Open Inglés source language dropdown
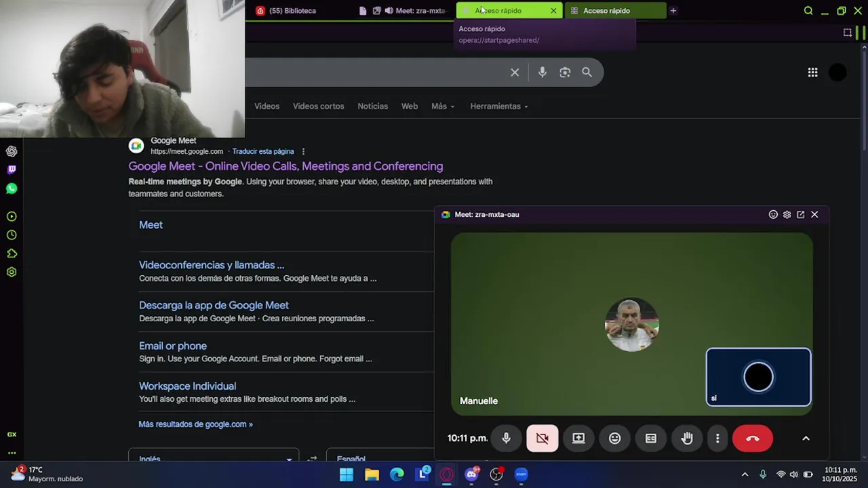This screenshot has height=488, width=868. [x=214, y=458]
